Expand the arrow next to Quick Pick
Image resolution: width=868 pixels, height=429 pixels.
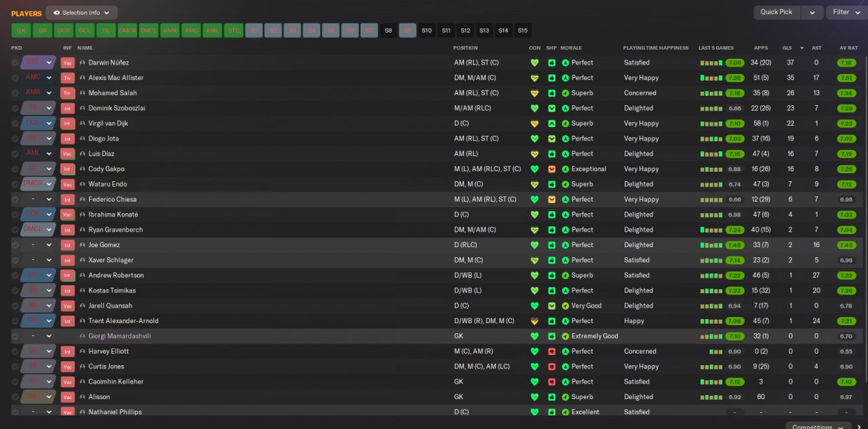[812, 12]
